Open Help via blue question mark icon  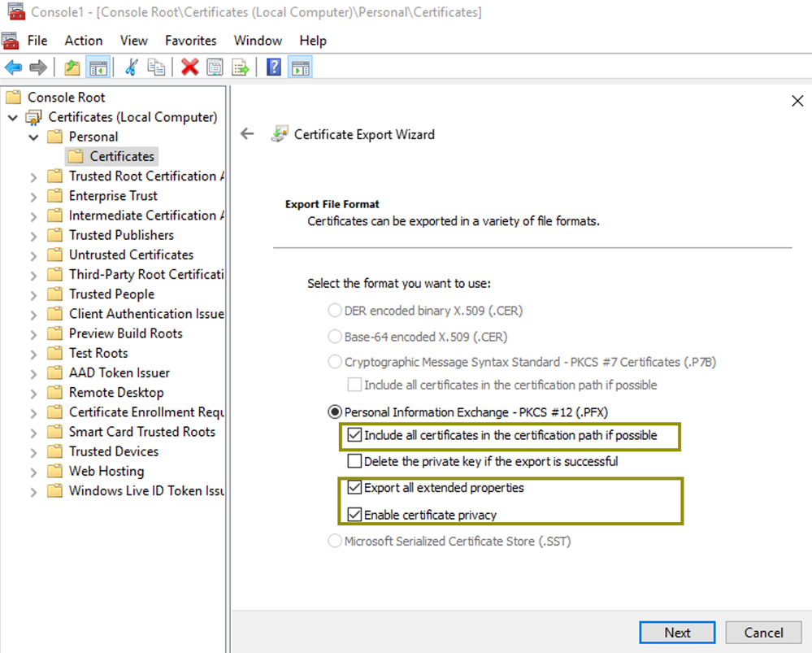(274, 67)
